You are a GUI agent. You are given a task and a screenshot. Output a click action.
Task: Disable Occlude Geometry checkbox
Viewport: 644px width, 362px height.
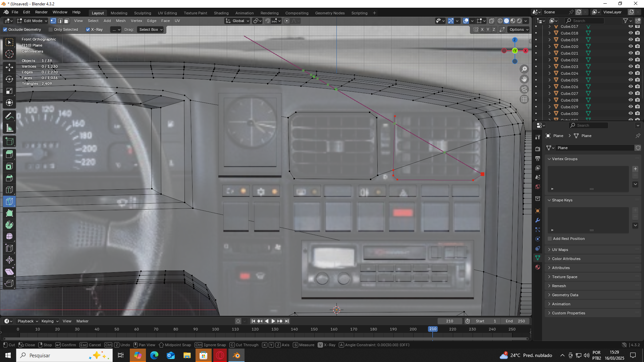tap(5, 29)
